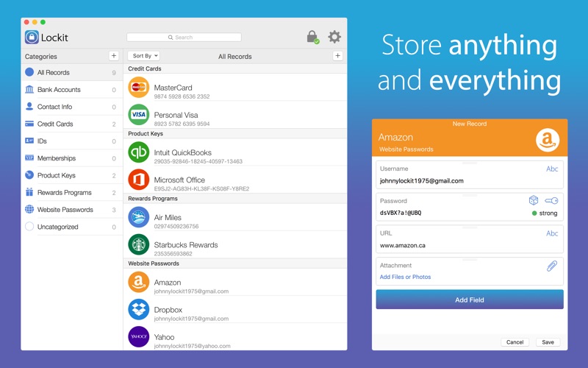Select the Credit Cards category
The image size is (588, 368).
(71, 124)
